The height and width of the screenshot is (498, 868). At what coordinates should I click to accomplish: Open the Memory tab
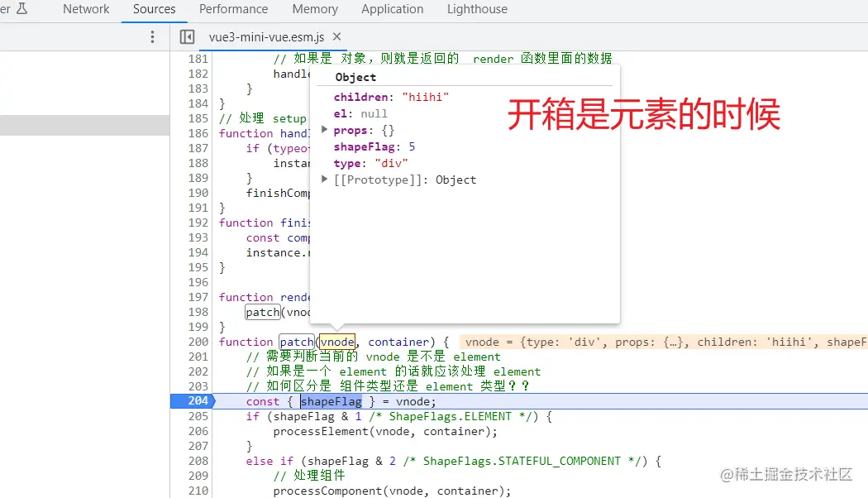[x=314, y=9]
